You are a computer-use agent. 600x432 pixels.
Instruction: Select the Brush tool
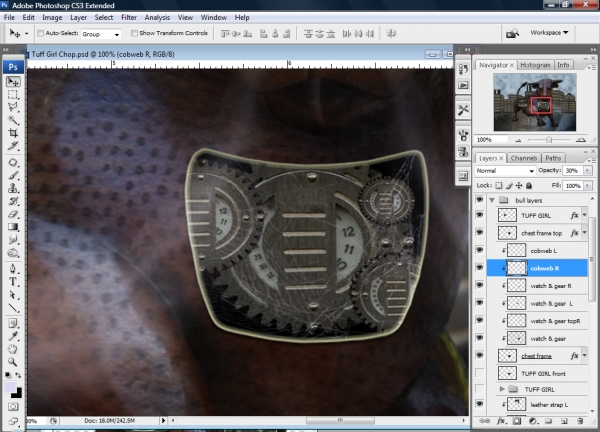[x=13, y=175]
